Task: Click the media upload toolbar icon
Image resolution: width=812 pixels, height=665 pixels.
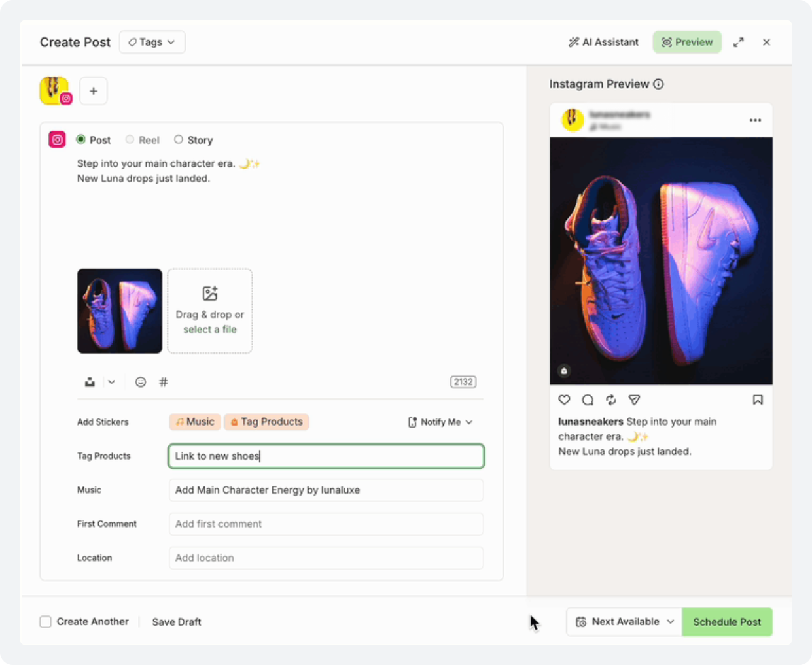Action: click(x=90, y=382)
